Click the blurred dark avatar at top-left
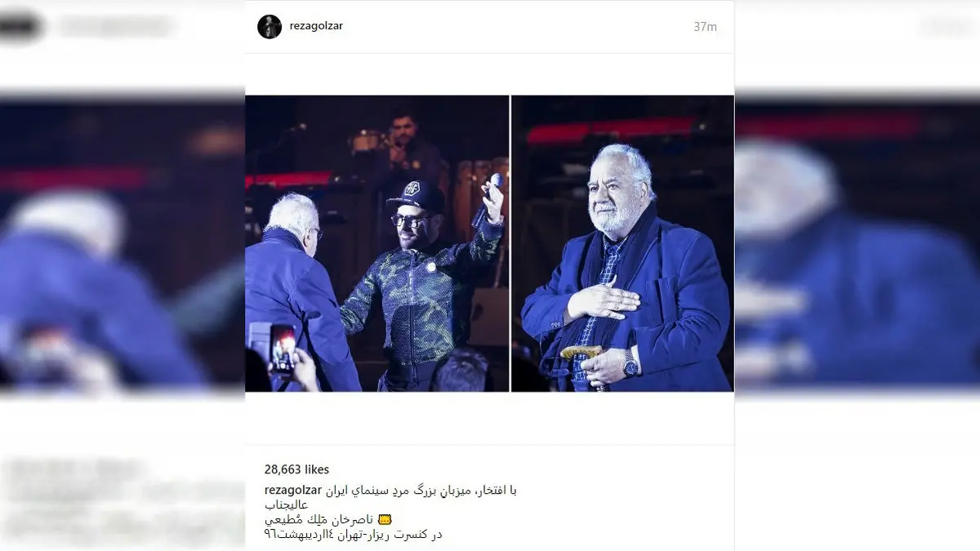The image size is (980, 551). (20, 26)
